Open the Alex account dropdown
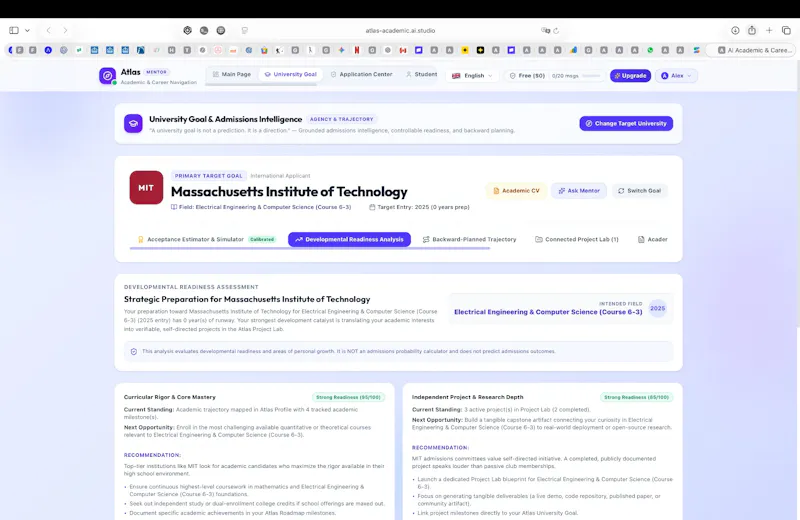 pos(677,76)
